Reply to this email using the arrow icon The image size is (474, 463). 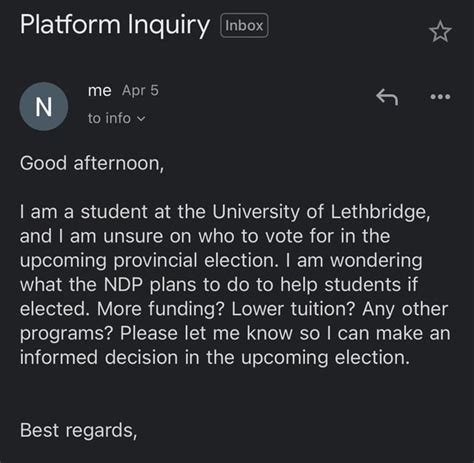point(387,97)
